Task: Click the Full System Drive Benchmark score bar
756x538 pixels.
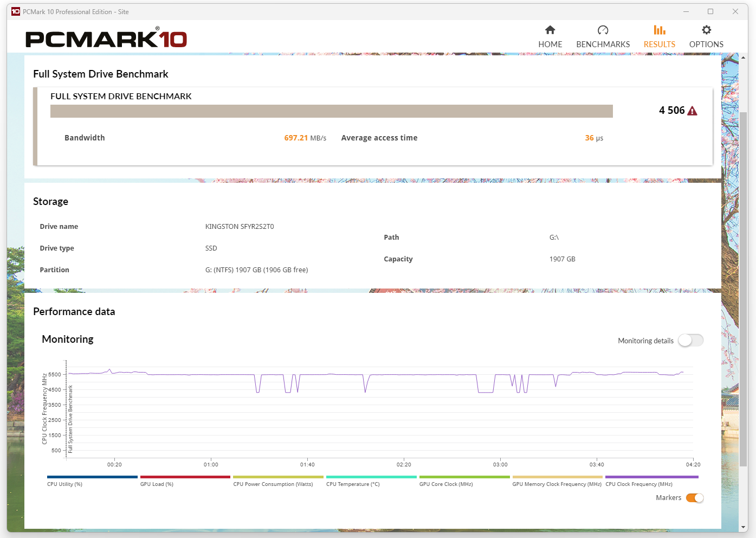Action: pos(331,111)
